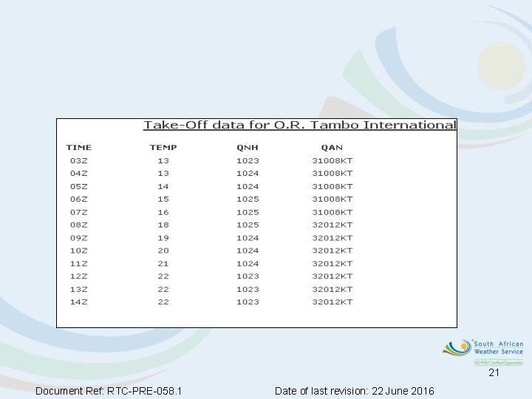Select the 11Z time cell

(79, 264)
